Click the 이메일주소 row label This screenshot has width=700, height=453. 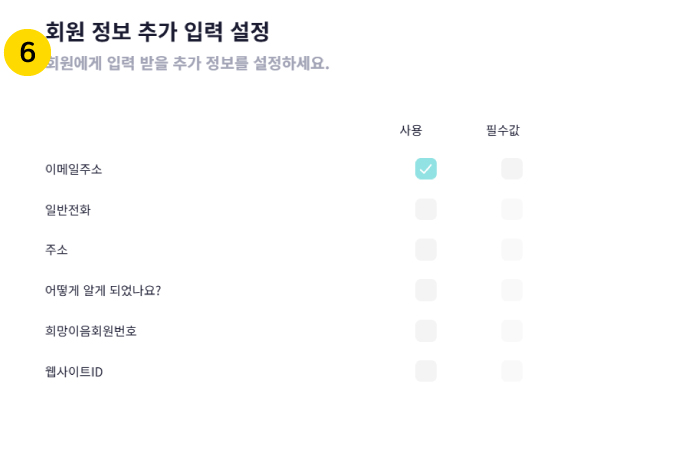(74, 169)
